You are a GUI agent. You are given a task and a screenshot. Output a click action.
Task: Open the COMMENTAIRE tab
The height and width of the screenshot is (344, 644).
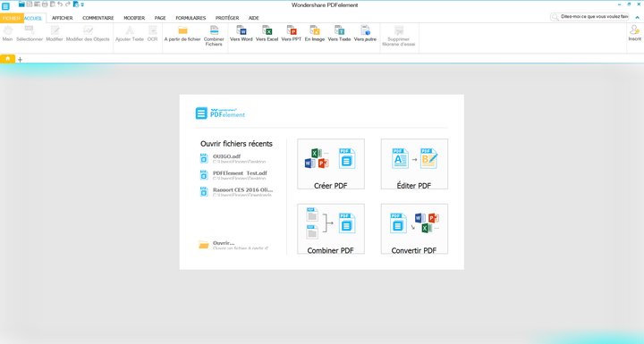(x=98, y=18)
